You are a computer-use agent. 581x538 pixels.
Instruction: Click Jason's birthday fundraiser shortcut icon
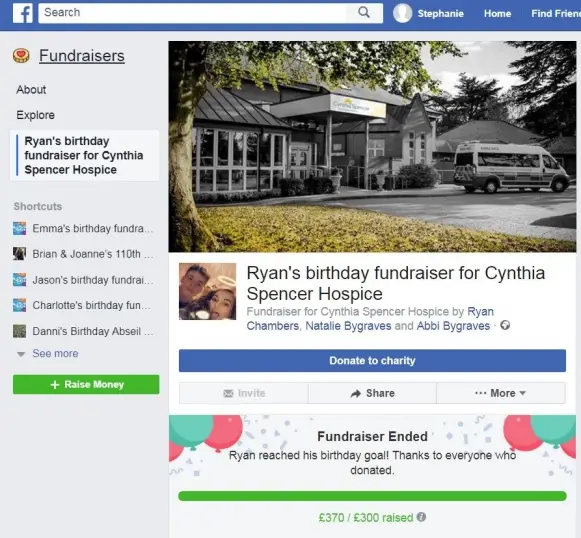20,280
